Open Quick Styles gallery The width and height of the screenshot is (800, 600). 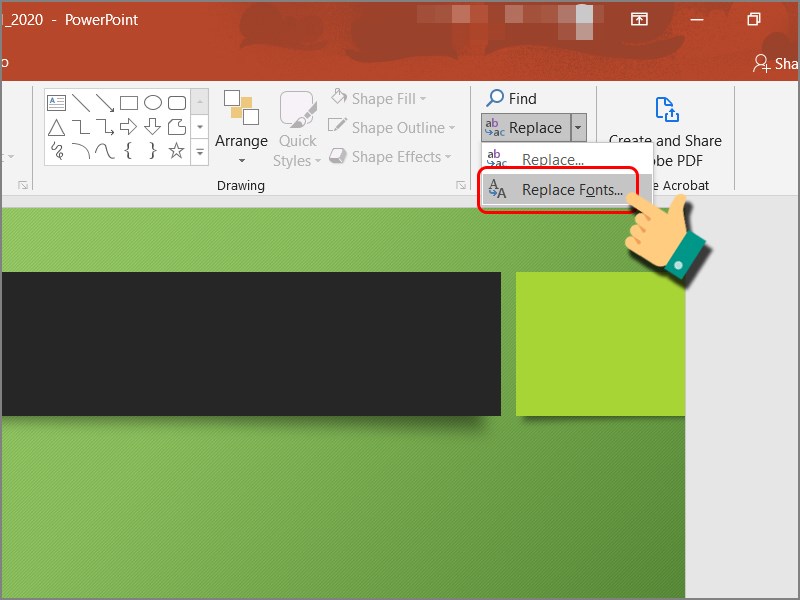tap(297, 130)
